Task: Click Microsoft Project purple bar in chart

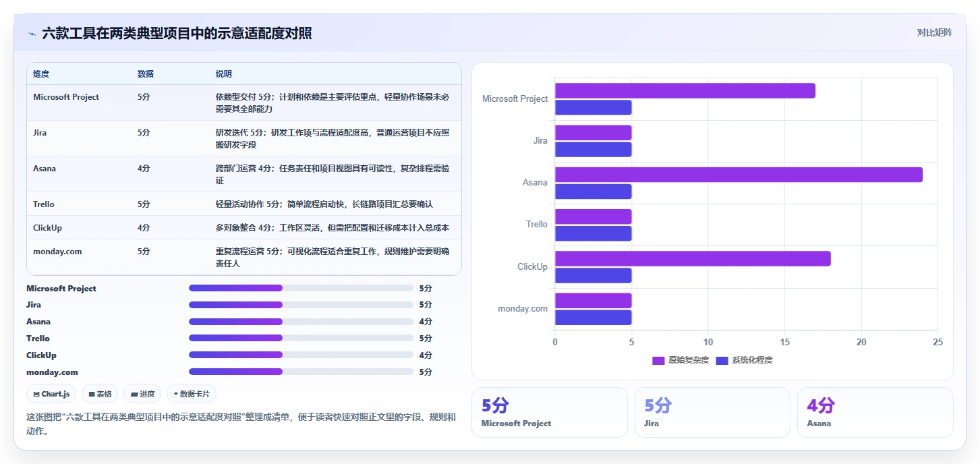Action: (685, 90)
